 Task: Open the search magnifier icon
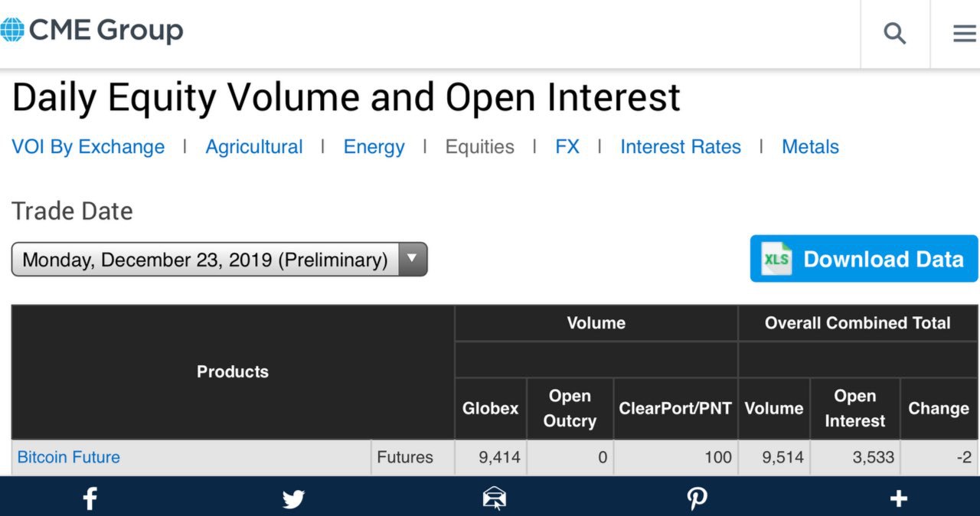pyautogui.click(x=895, y=33)
